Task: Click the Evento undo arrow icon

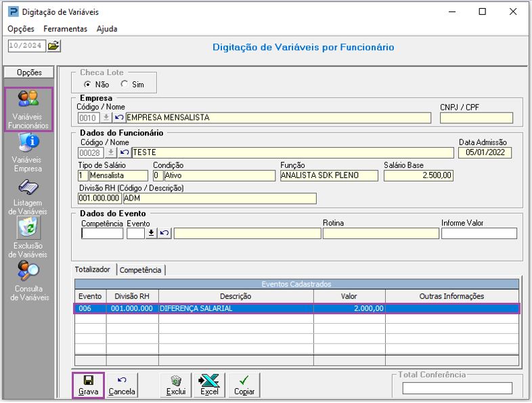Action: point(164,233)
